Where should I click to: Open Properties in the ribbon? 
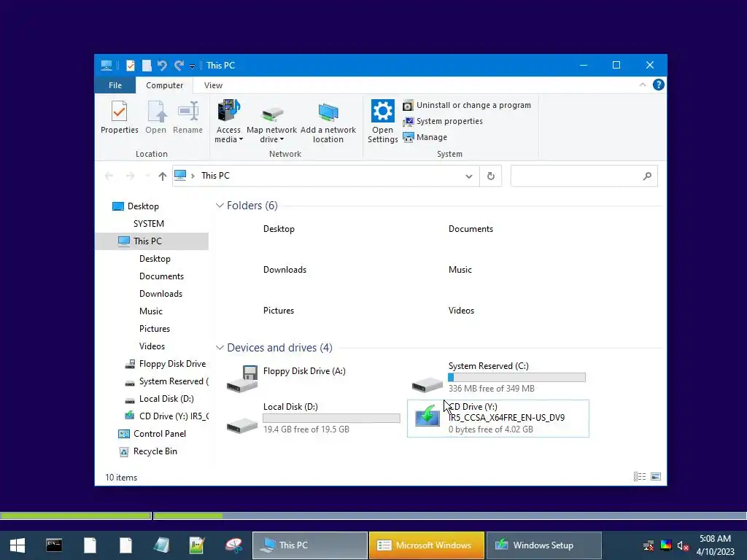pos(119,117)
